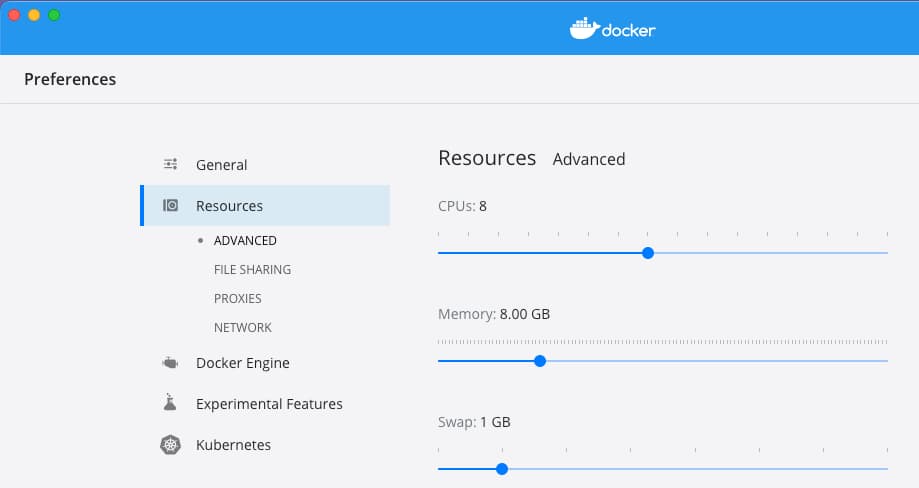The height and width of the screenshot is (488, 919).
Task: Click the Swap slider handle
Action: tap(502, 469)
